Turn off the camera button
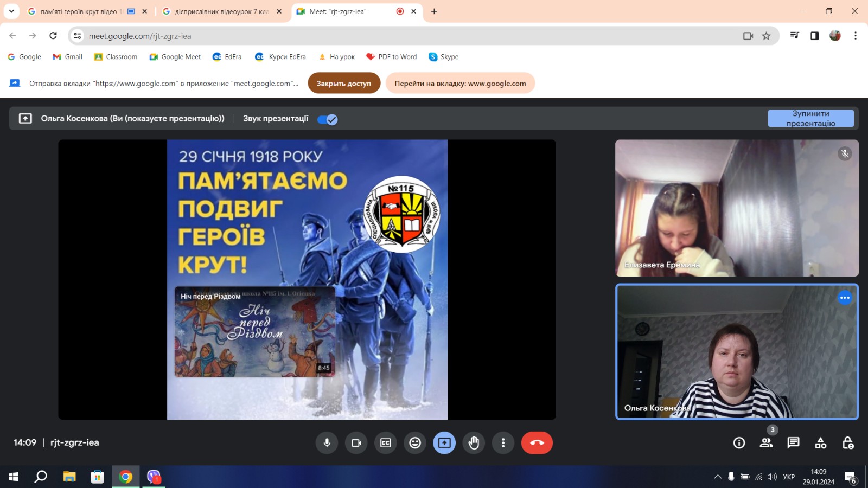Screen dimensions: 868x488 [x=356, y=443]
